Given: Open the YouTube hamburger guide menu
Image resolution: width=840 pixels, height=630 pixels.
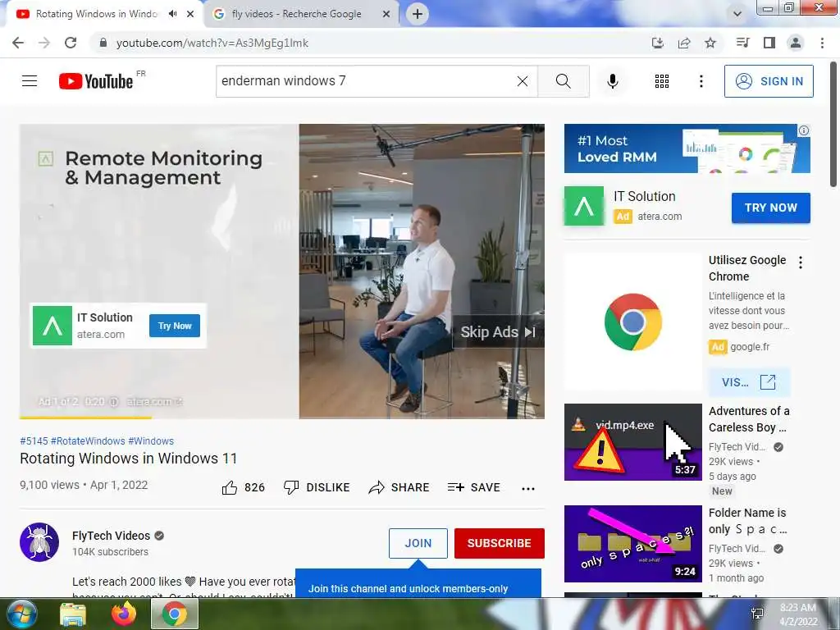Looking at the screenshot, I should click(30, 81).
